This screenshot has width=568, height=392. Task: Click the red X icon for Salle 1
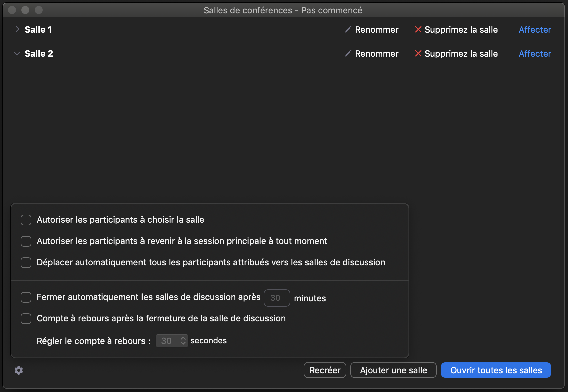coord(418,30)
